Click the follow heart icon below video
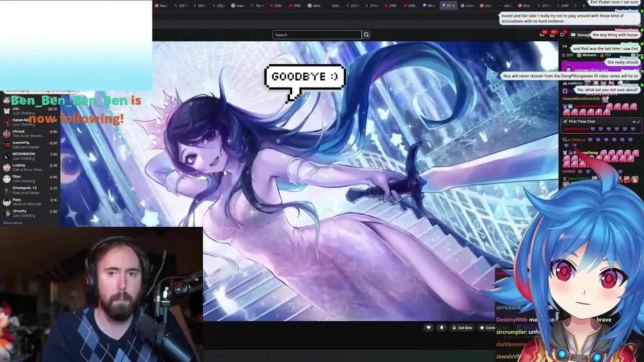The height and width of the screenshot is (362, 644). pyautogui.click(x=429, y=328)
